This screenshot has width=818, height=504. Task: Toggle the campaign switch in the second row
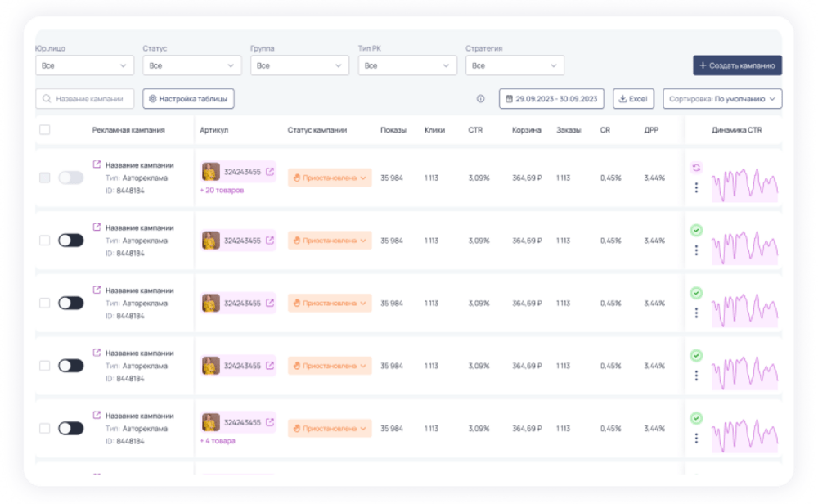(71, 241)
